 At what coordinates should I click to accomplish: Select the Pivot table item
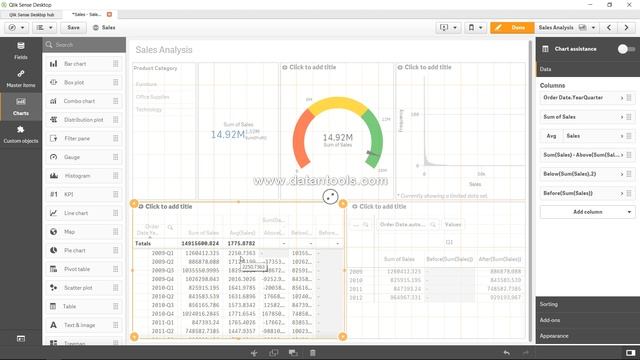click(x=84, y=269)
